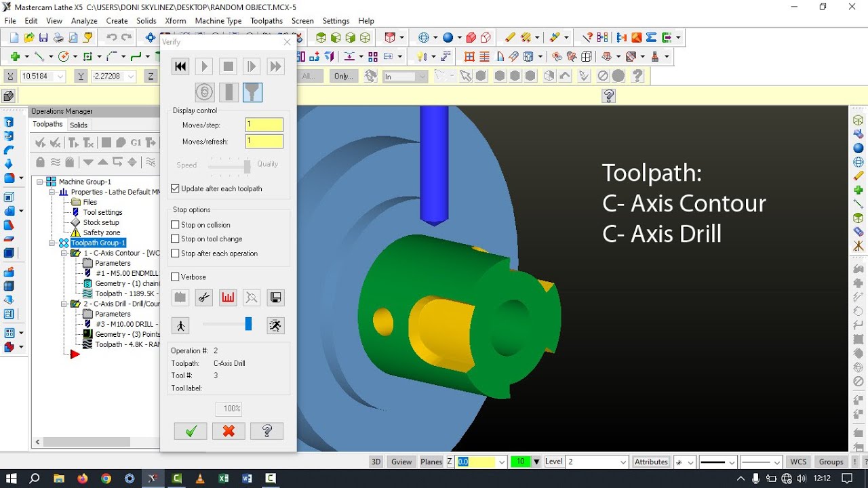Click G1 post selected operations icon
The height and width of the screenshot is (488, 868).
tap(136, 142)
